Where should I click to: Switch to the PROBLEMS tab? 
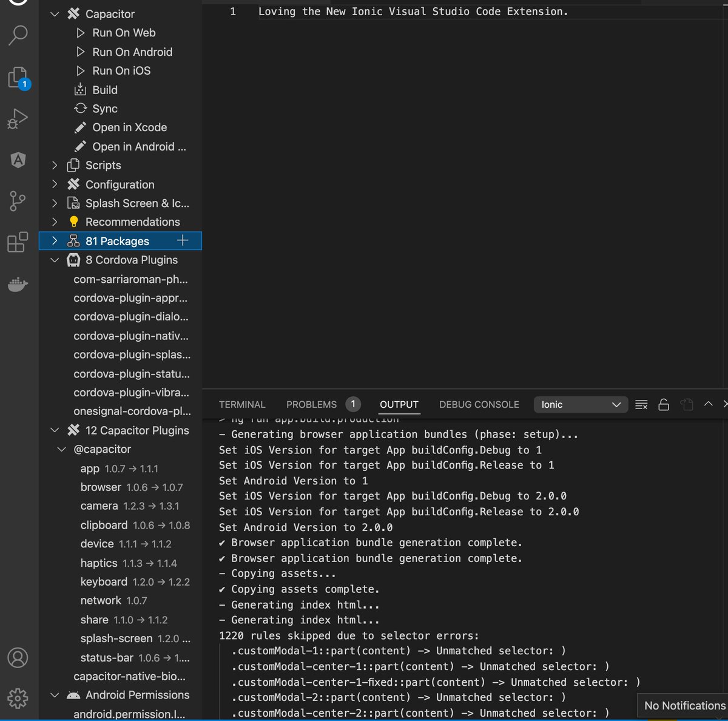[311, 405]
